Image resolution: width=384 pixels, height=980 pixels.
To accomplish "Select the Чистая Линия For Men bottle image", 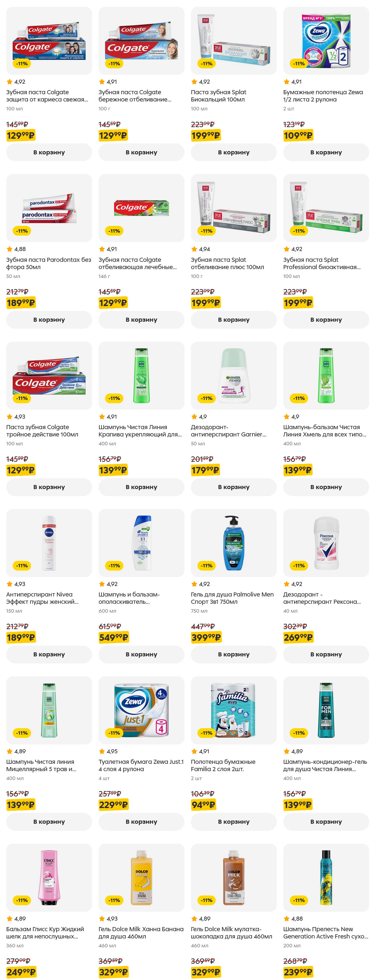I will click(326, 710).
